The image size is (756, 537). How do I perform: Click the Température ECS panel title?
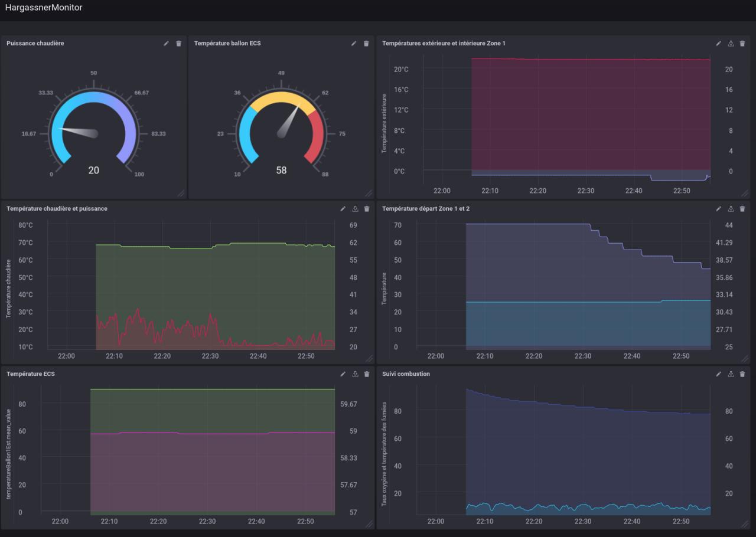[x=31, y=374]
